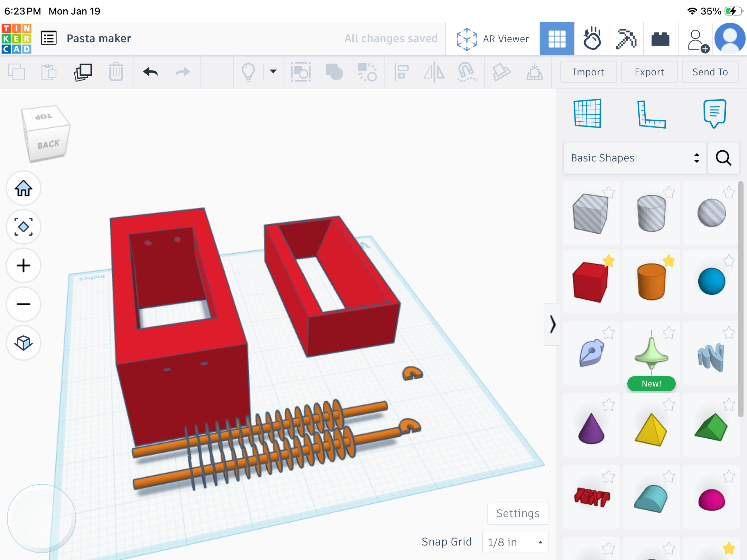Click the Zoom in plus button

(x=24, y=266)
